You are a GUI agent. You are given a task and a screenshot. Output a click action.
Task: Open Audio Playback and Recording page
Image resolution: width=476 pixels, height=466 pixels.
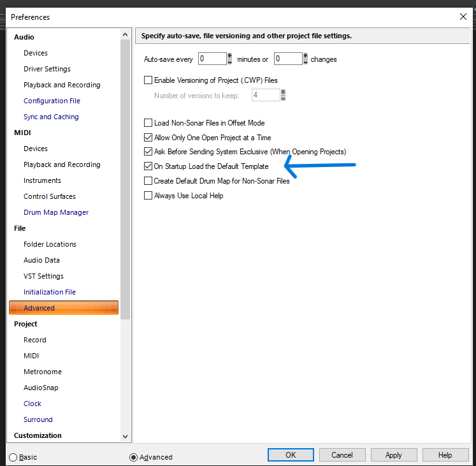pos(62,85)
